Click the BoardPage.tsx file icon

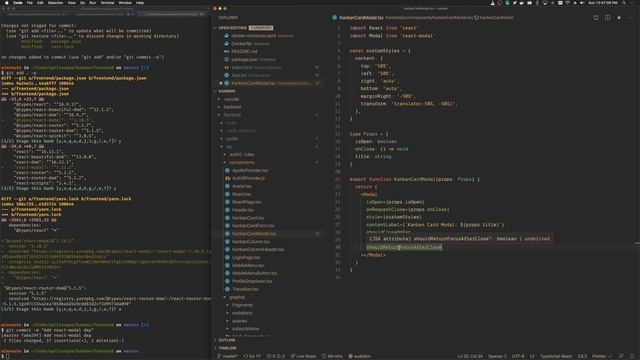point(227,202)
